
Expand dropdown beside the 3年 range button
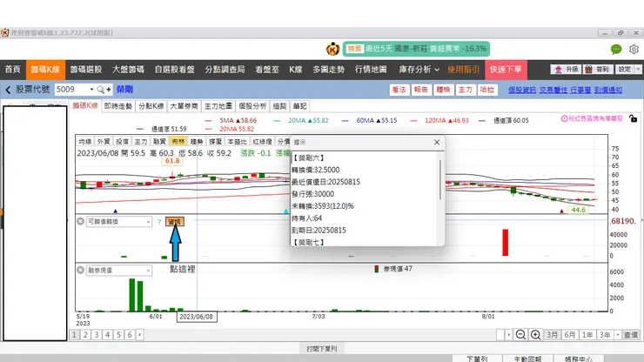click(x=618, y=335)
